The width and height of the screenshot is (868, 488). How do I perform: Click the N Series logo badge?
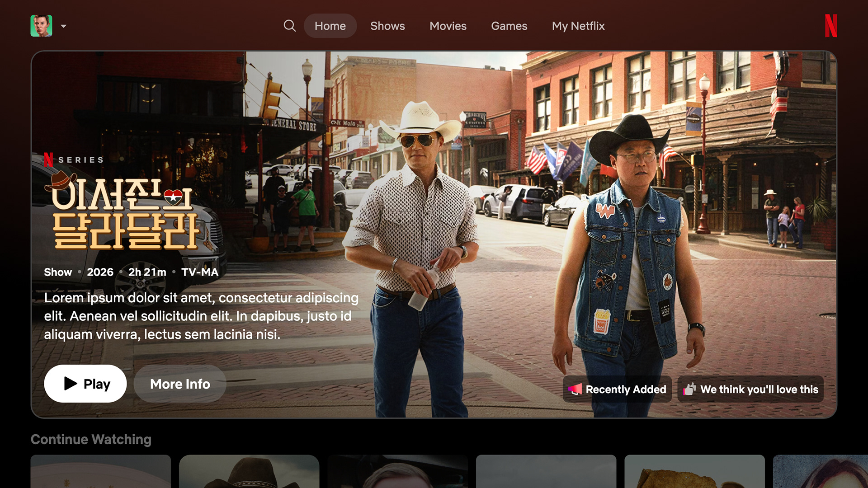click(x=74, y=160)
